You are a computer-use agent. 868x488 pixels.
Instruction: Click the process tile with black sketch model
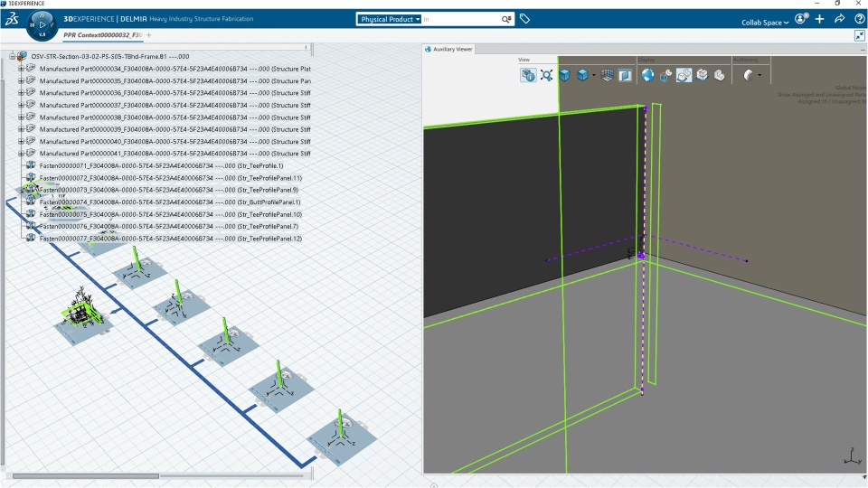[83, 317]
